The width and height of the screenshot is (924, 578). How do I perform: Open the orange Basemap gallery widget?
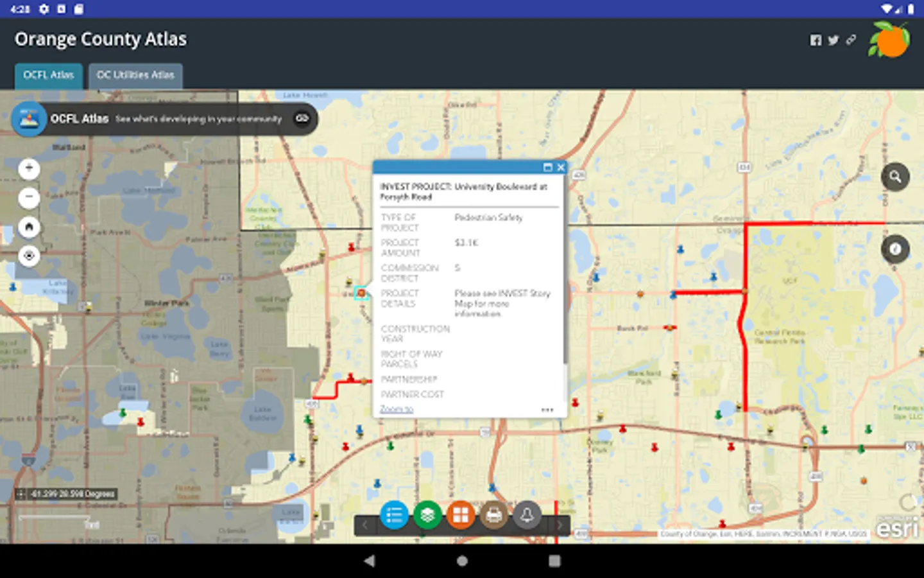click(461, 515)
